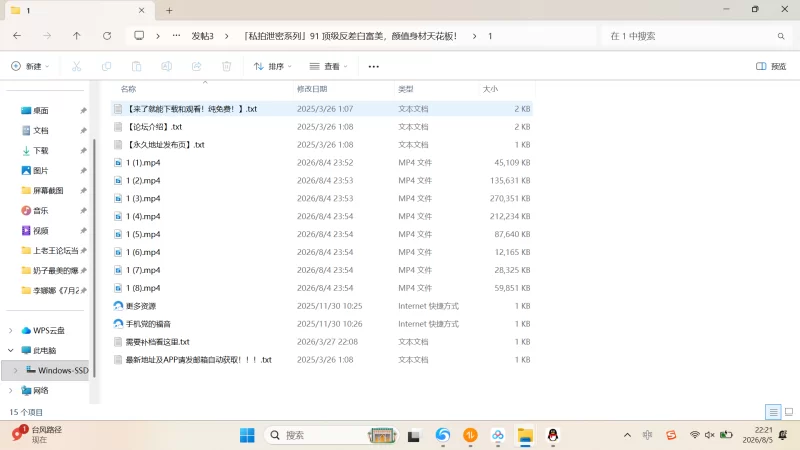Sort by 类型 column header

406,89
